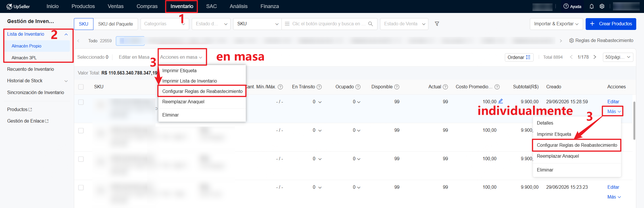Select Configurar Reglas de Reabastecimiento in bulk menu
This screenshot has height=208, width=644.
(x=202, y=91)
